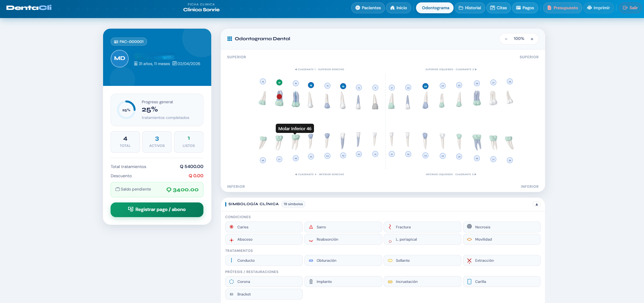The height and width of the screenshot is (303, 644).
Task: Select upper molar tooth 16 with conducto line
Action: point(296,99)
